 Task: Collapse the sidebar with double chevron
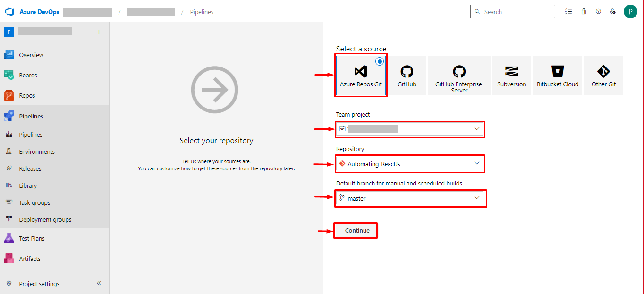click(x=99, y=284)
